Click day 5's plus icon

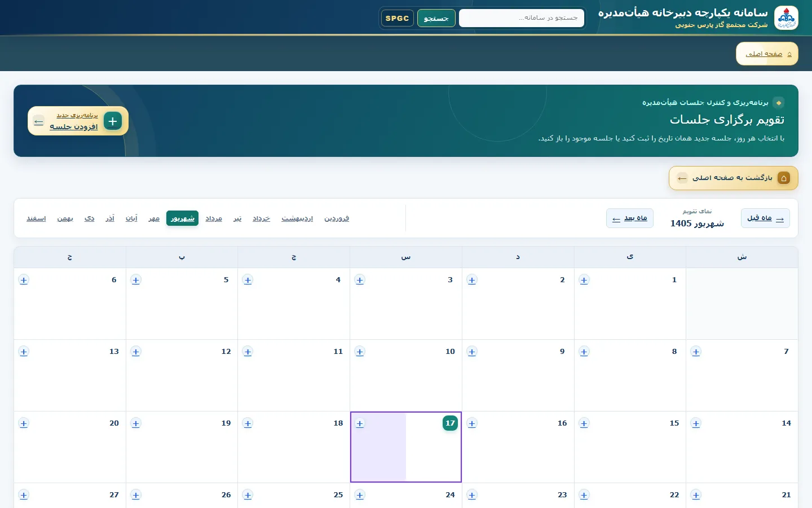pos(136,280)
